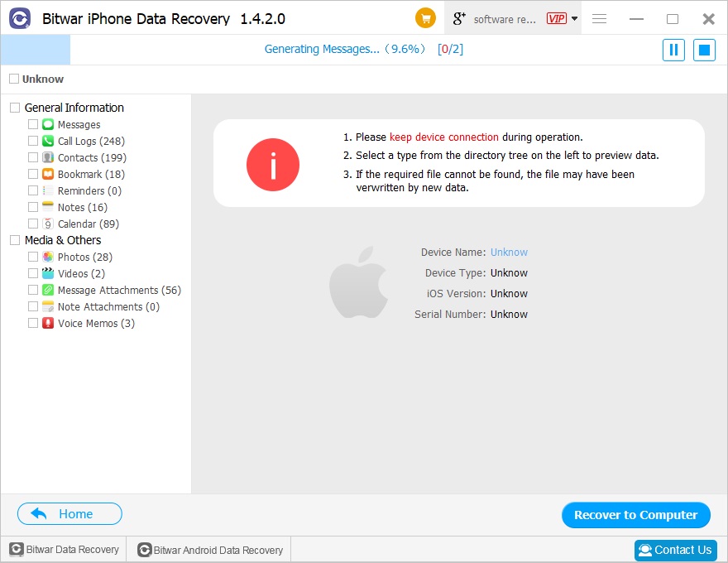Open Messages in the directory tree
Screen dimensions: 728x563
(x=79, y=124)
